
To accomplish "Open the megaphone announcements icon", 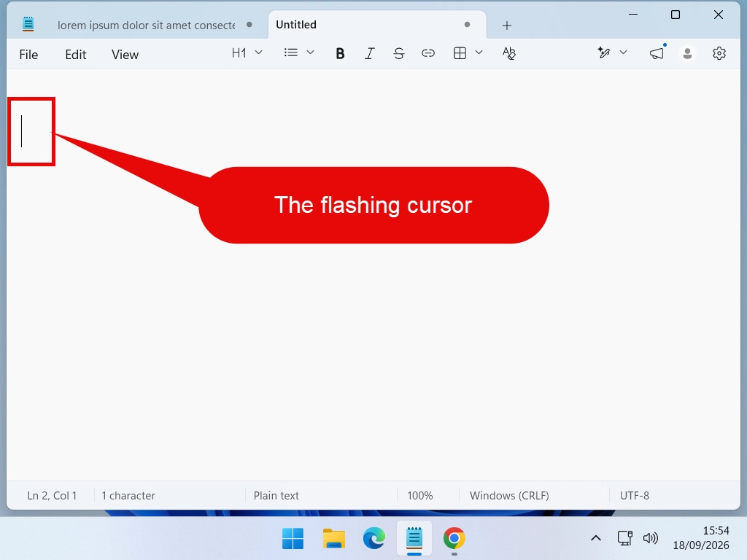I will [x=657, y=52].
